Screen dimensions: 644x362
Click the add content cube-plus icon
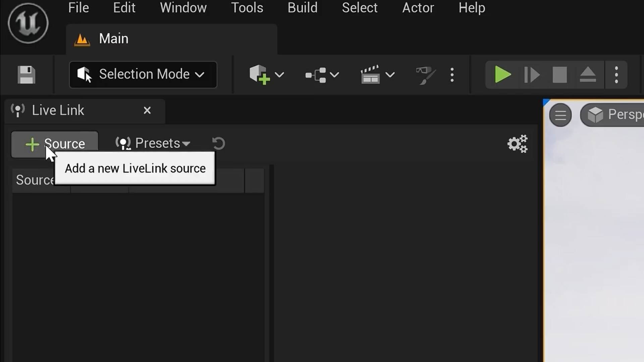(260, 74)
